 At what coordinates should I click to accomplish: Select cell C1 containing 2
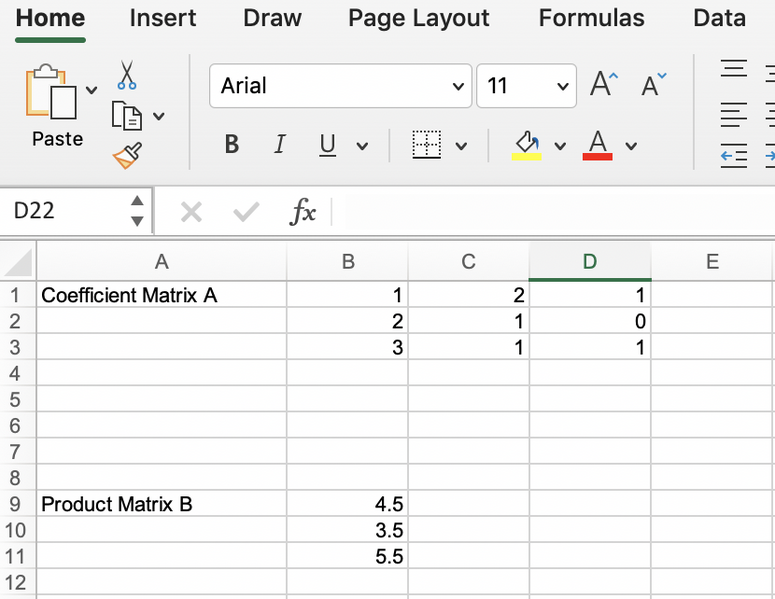point(469,296)
